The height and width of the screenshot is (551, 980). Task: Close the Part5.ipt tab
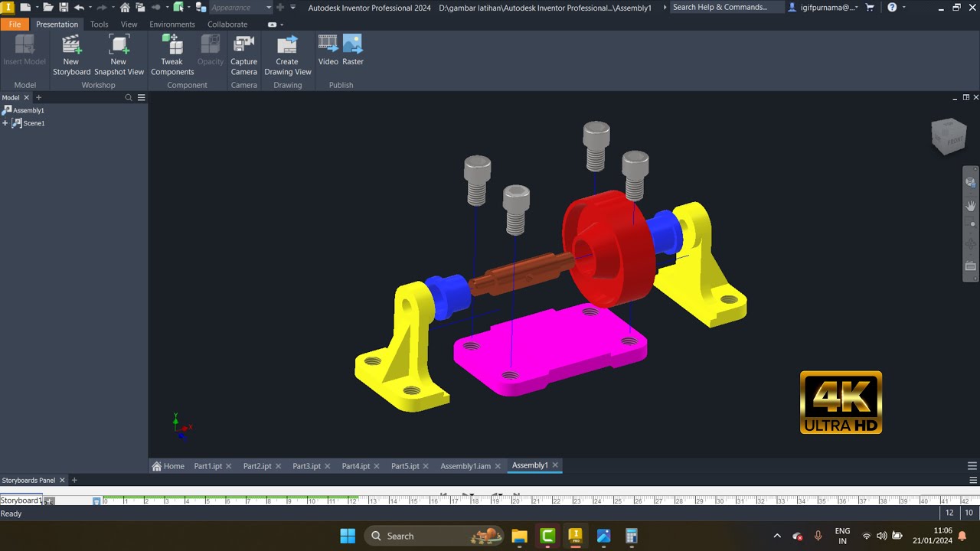pos(426,466)
